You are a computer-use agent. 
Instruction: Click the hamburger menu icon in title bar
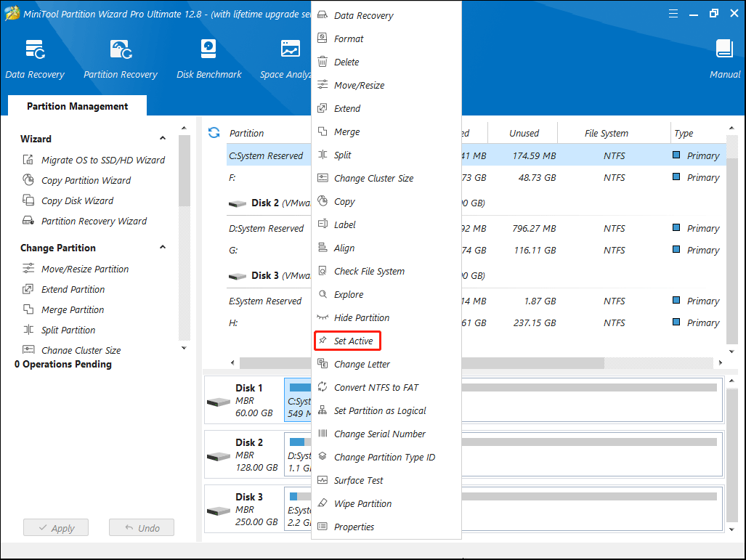point(673,14)
